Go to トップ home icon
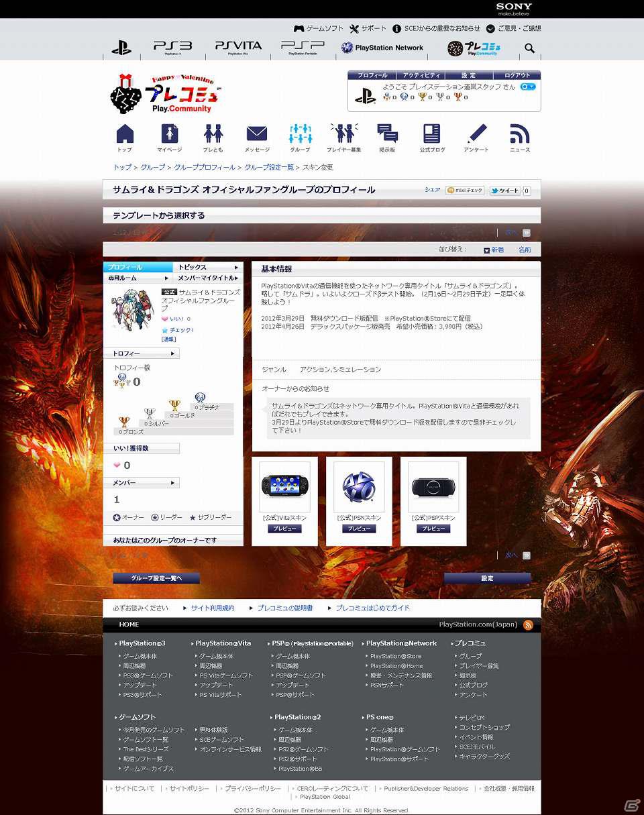 pyautogui.click(x=125, y=138)
